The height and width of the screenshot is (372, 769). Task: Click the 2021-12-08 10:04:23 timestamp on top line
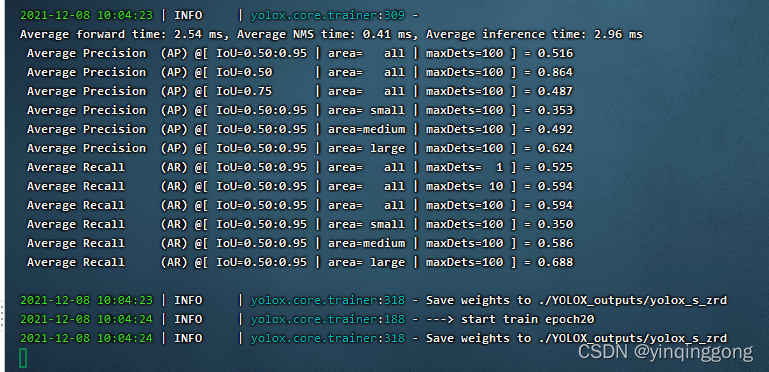[86, 15]
